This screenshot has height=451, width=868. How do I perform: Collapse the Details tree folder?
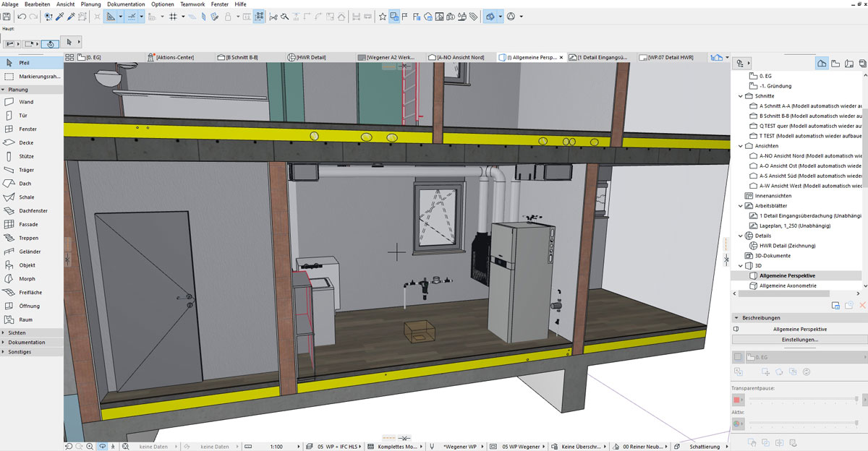tap(741, 236)
